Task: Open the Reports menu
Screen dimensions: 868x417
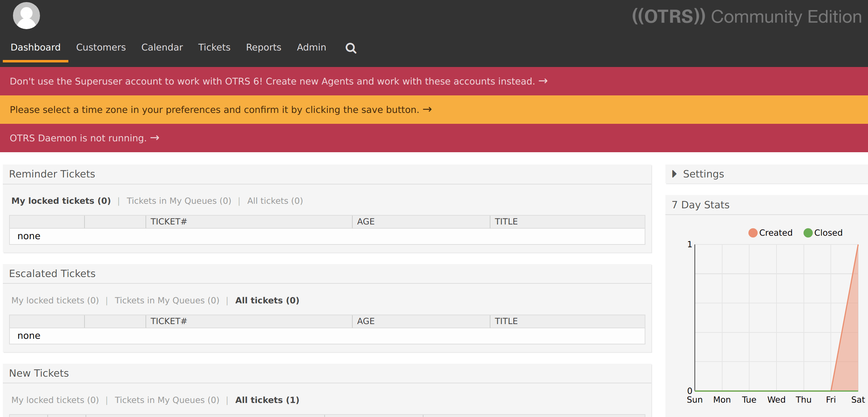Action: point(264,47)
